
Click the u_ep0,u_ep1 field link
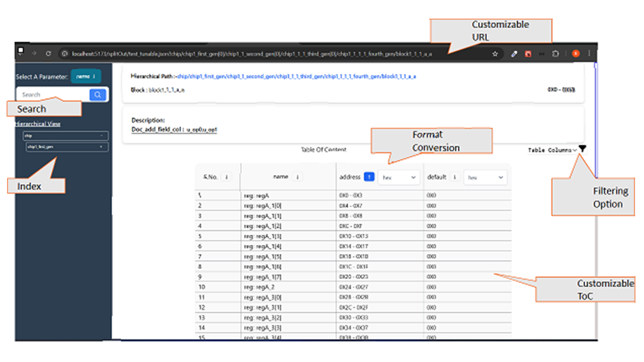point(202,130)
